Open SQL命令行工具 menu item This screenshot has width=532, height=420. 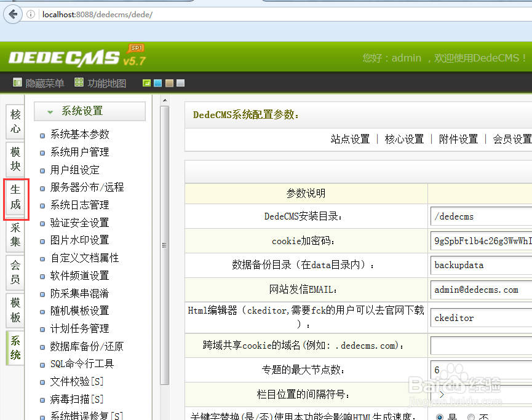point(82,363)
